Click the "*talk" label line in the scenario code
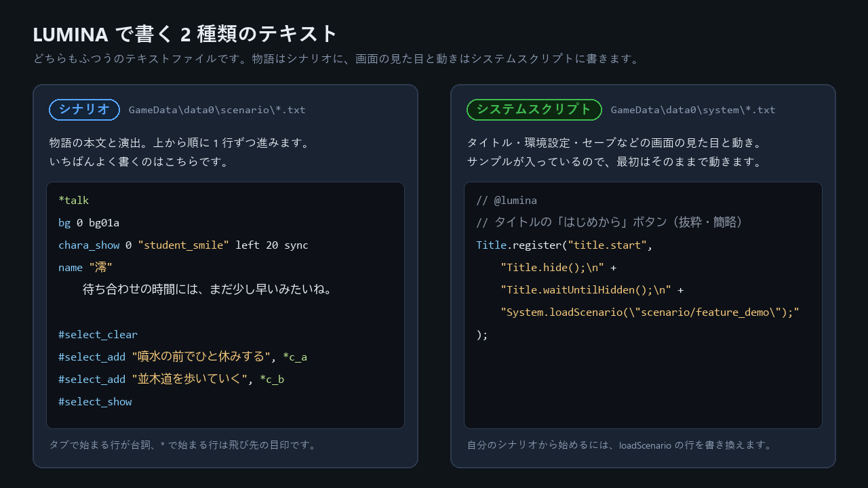Screen dimensions: 868x488 (74, 201)
